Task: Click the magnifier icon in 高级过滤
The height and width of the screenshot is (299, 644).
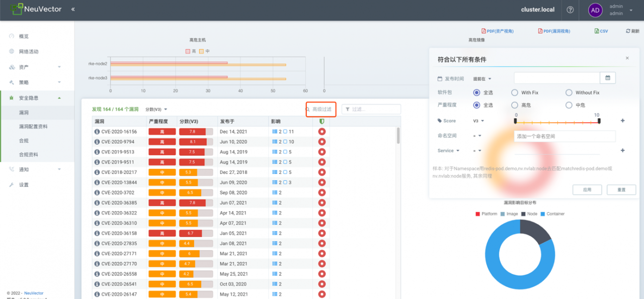Action: point(308,109)
